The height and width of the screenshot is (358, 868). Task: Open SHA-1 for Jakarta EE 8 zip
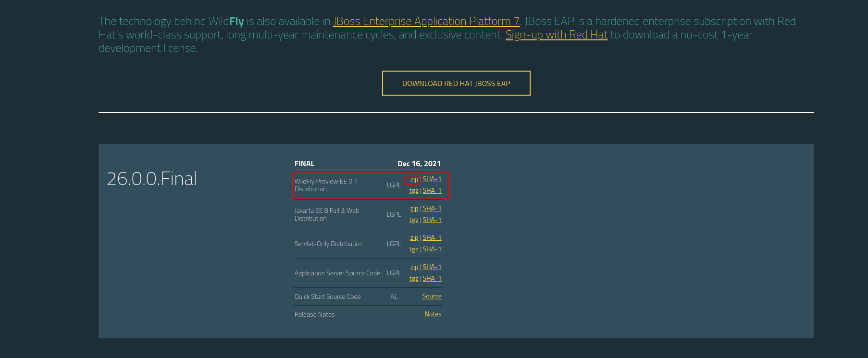(x=432, y=209)
